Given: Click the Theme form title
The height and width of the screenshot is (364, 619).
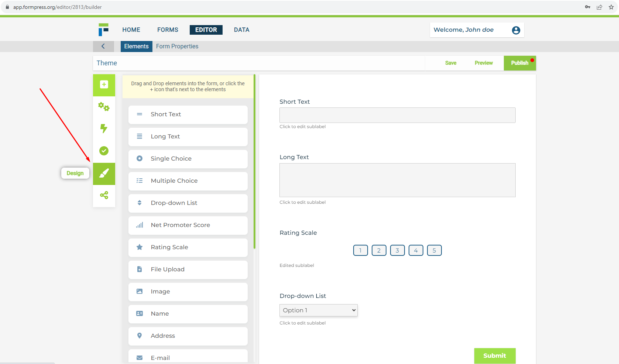Looking at the screenshot, I should (x=107, y=63).
